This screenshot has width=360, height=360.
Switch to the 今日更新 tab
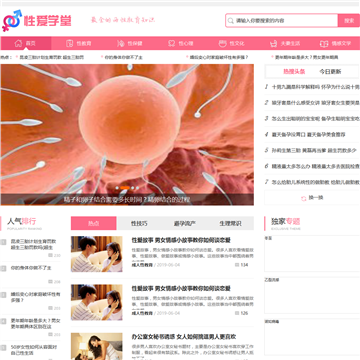point(330,72)
